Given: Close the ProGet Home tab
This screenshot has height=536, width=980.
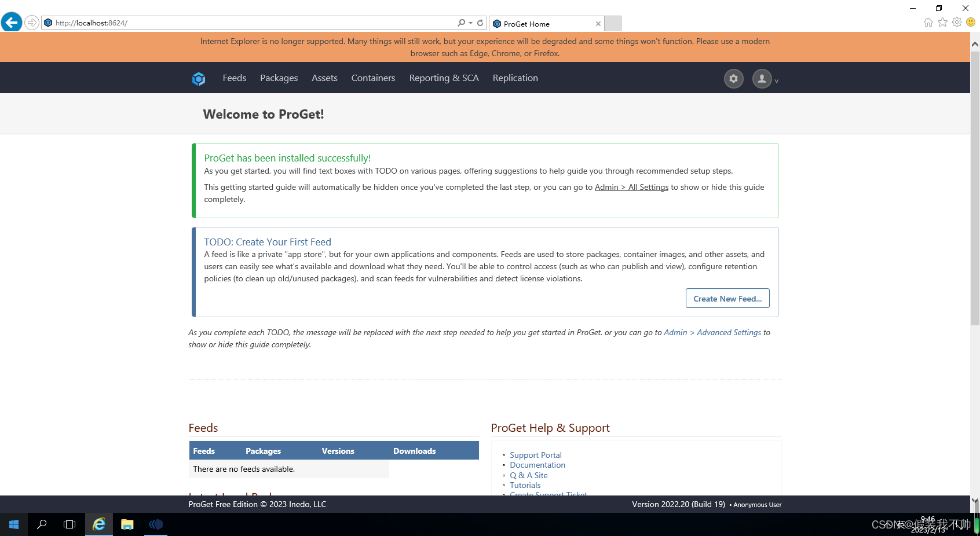Looking at the screenshot, I should pos(598,24).
